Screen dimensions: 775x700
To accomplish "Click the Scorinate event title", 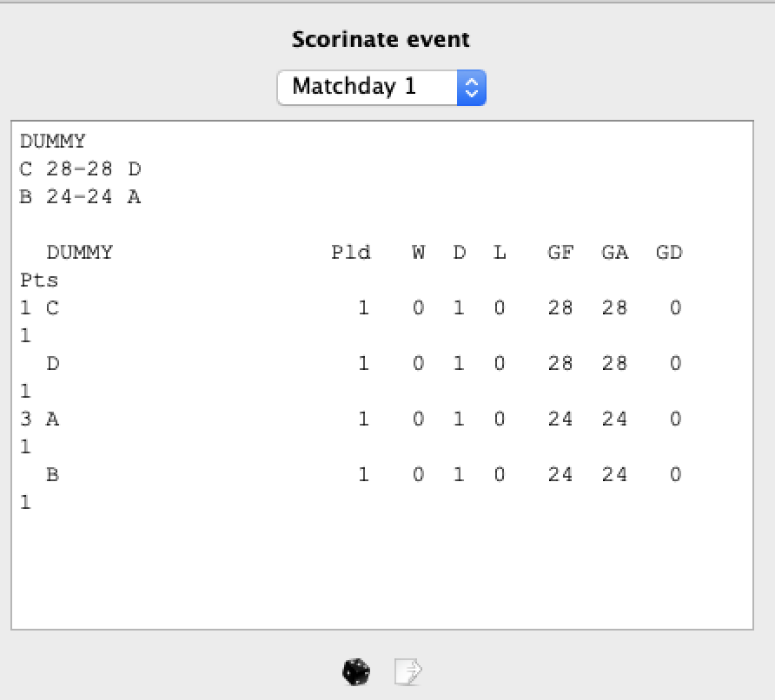I will [x=380, y=39].
